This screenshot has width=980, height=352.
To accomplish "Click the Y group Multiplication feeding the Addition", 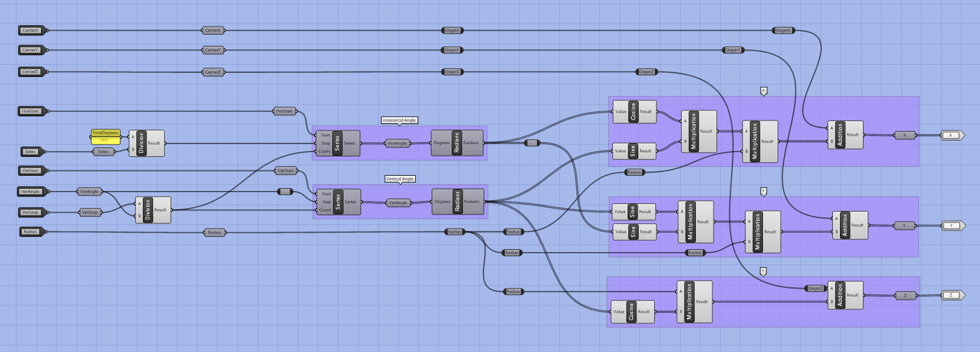I will pyautogui.click(x=763, y=232).
